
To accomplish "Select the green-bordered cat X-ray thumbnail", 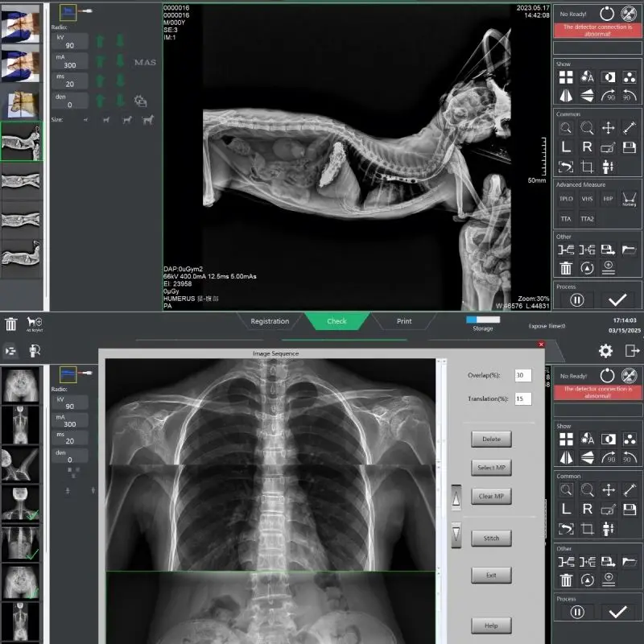I will [x=21, y=142].
